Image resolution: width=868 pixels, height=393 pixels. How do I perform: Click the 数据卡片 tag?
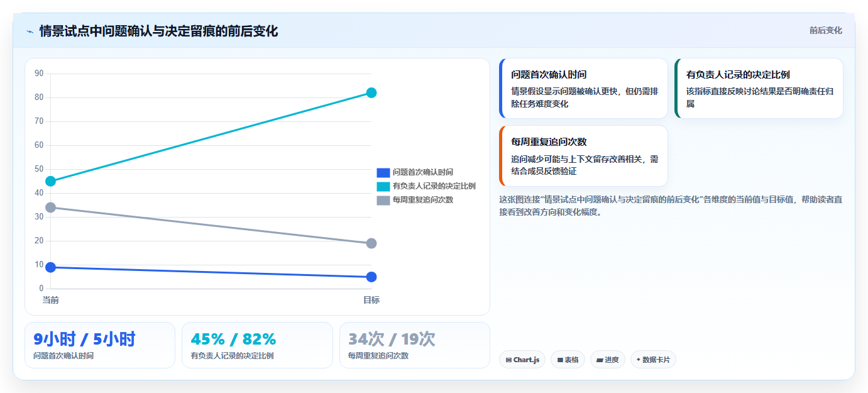click(x=653, y=360)
